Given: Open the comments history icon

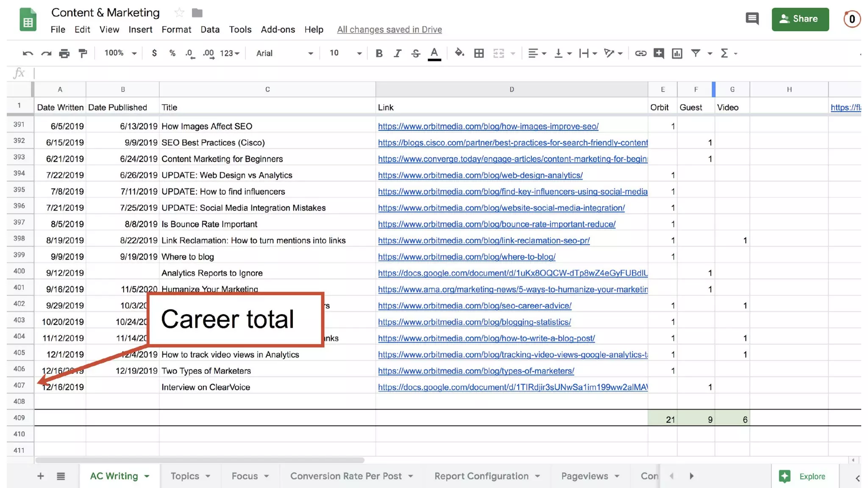Looking at the screenshot, I should [752, 19].
